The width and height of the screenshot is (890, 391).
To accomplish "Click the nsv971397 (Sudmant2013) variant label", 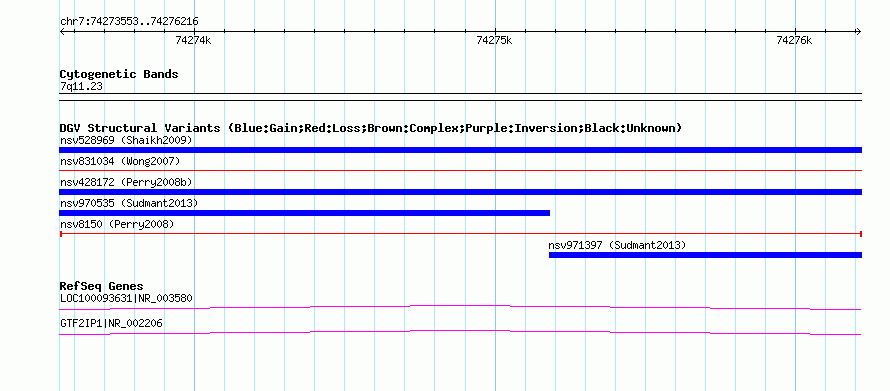I will (617, 245).
